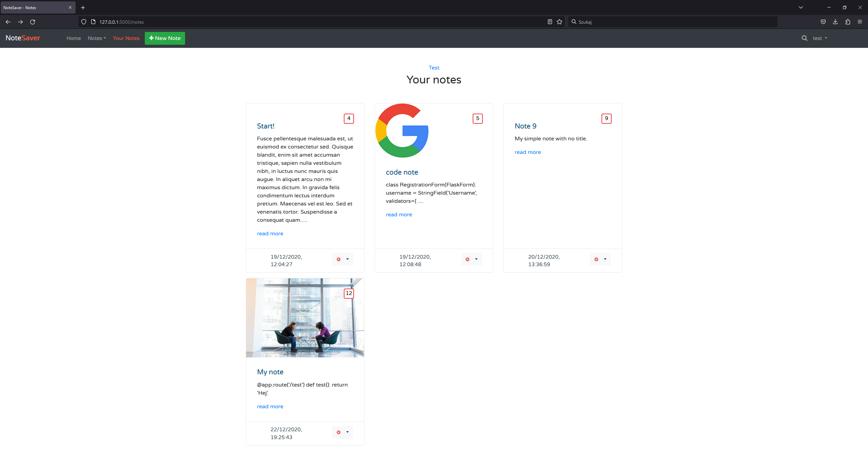This screenshot has width=868, height=472.
Task: Click the NoteSaver logo in the navbar
Action: pos(22,38)
